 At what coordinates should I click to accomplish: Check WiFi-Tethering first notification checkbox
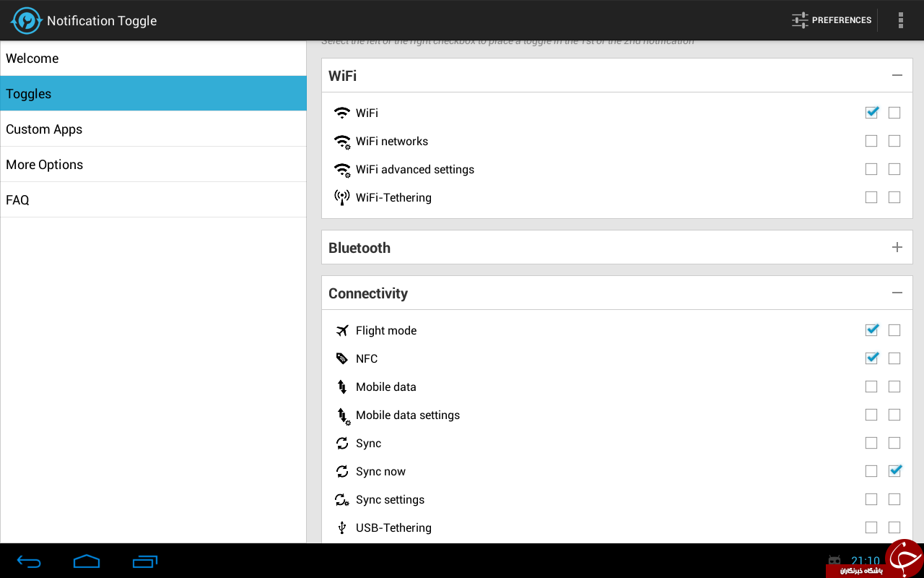pos(871,197)
